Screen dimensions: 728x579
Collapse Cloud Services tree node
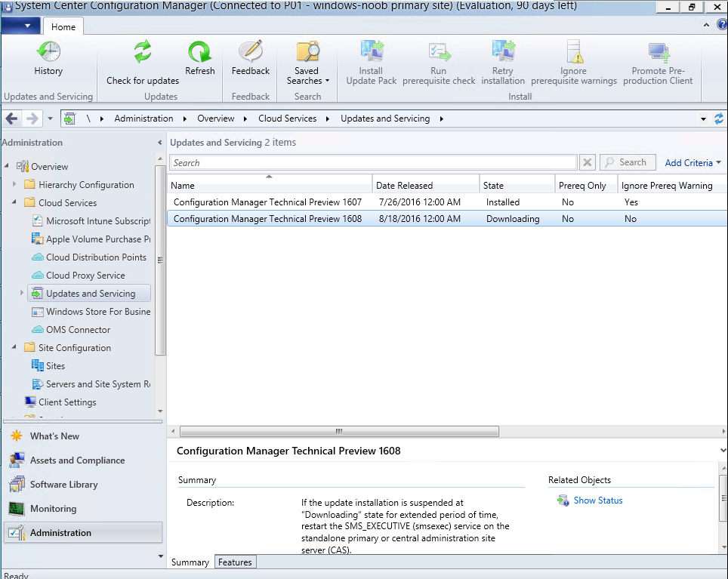click(14, 202)
